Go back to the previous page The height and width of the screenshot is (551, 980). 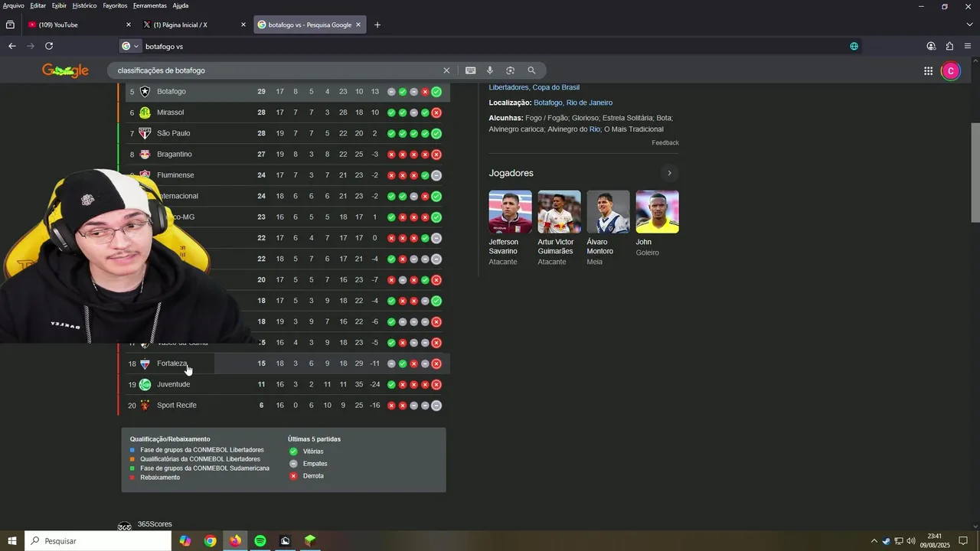12,46
